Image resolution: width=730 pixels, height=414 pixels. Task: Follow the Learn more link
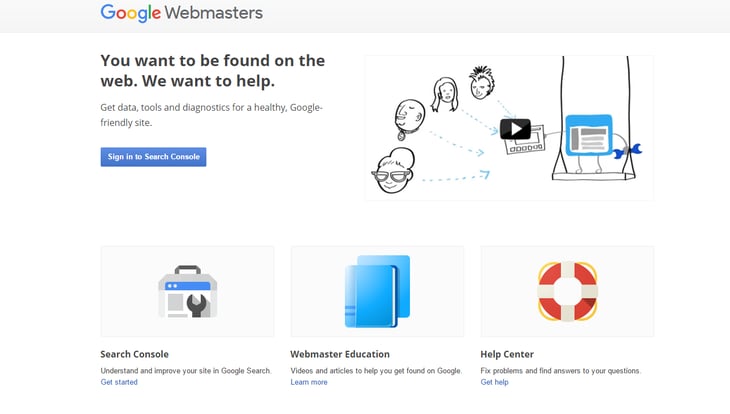pos(309,382)
